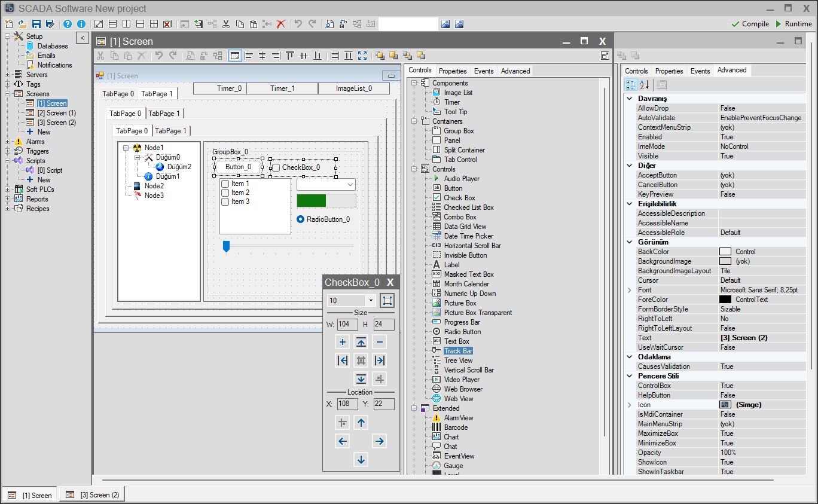Click the fullscreen arrows icon in screen toolbar
818x504 pixels.
pyautogui.click(x=362, y=56)
